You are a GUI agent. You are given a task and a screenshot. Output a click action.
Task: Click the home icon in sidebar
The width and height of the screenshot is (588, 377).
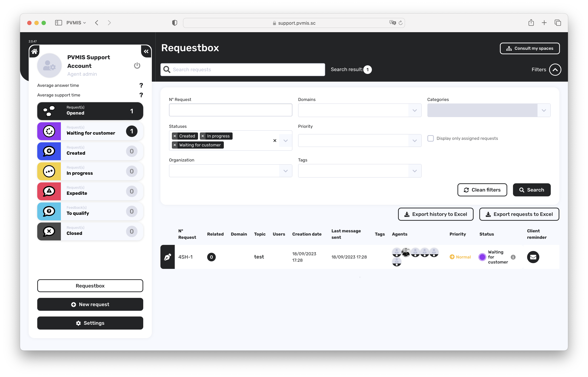[x=34, y=51]
